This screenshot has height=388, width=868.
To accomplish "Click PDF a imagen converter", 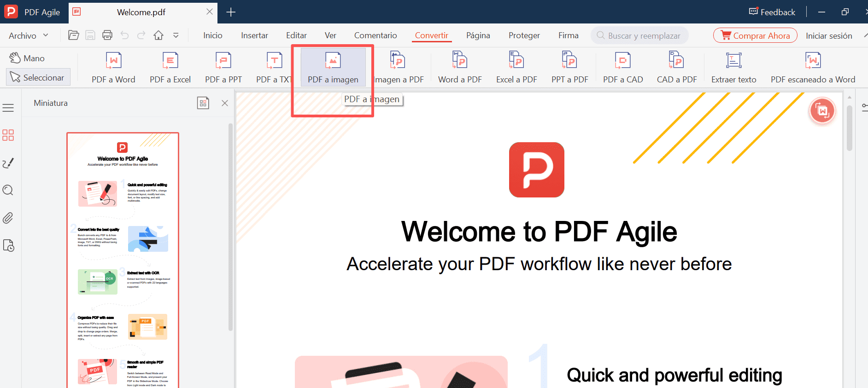I will tap(333, 68).
